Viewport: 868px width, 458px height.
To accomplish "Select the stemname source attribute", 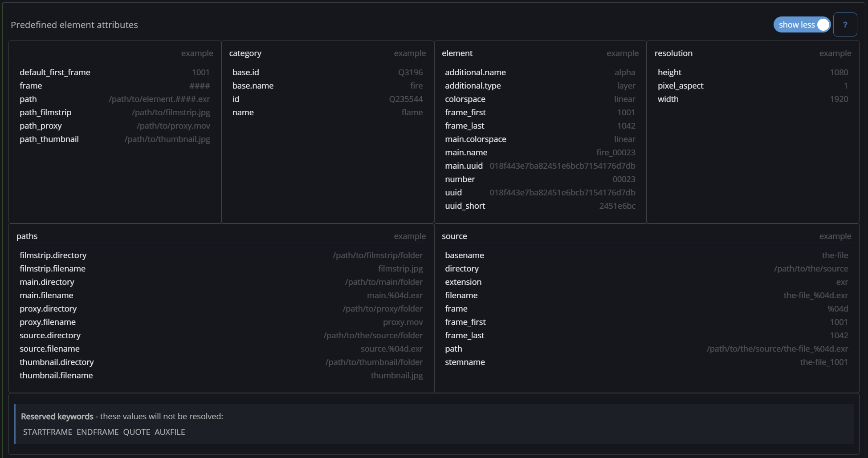I will [465, 362].
